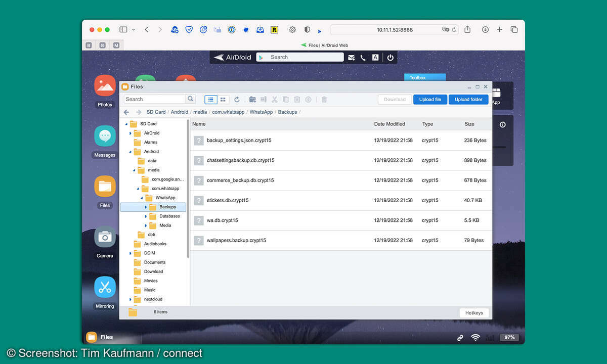Click the paste toolbar icon
The height and width of the screenshot is (364, 607).
click(x=297, y=100)
